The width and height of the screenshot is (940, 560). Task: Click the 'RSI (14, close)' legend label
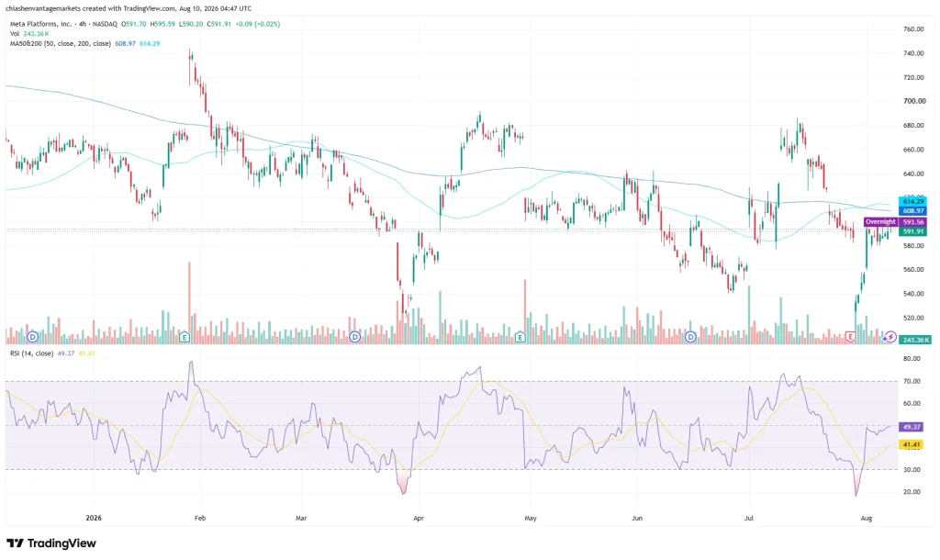(x=32, y=353)
